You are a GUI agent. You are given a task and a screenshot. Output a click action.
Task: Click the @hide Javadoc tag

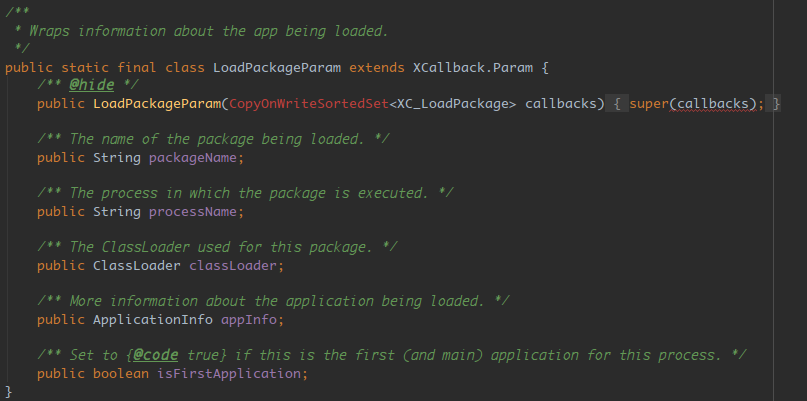tap(91, 84)
